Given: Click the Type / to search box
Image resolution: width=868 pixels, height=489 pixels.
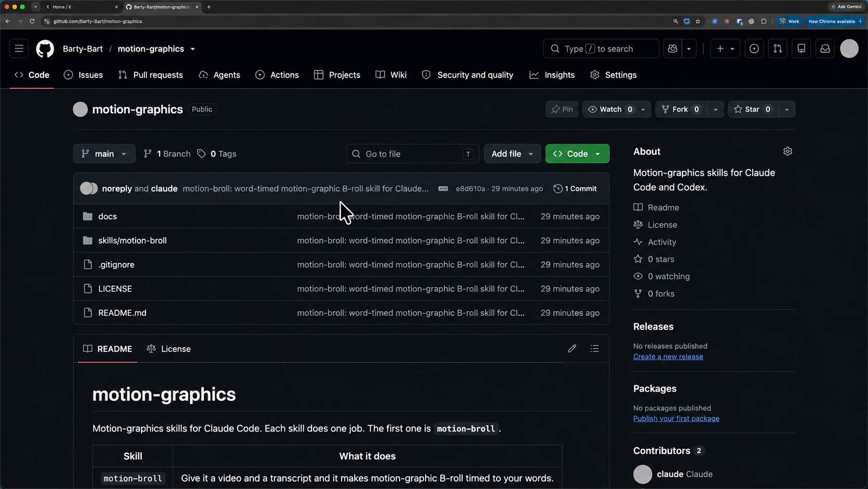Looking at the screenshot, I should pos(601,49).
